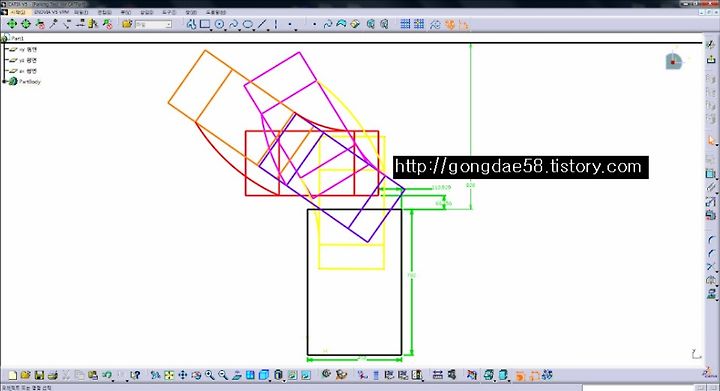
Task: Select the Axis sketch tool
Action: click(276, 24)
